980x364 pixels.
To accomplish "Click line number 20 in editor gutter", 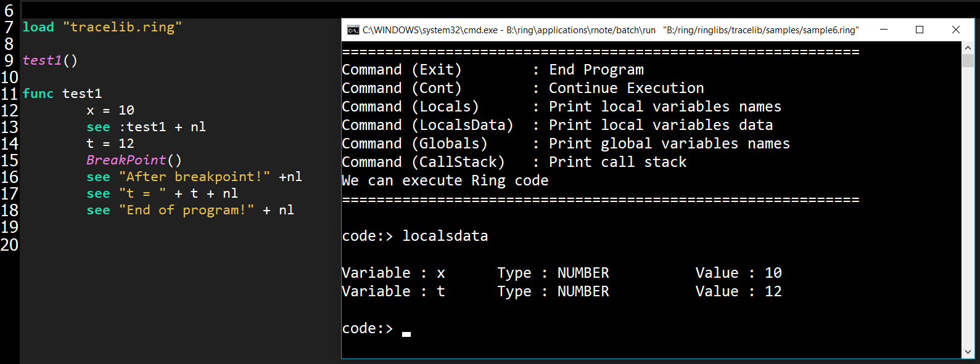I will [x=10, y=245].
